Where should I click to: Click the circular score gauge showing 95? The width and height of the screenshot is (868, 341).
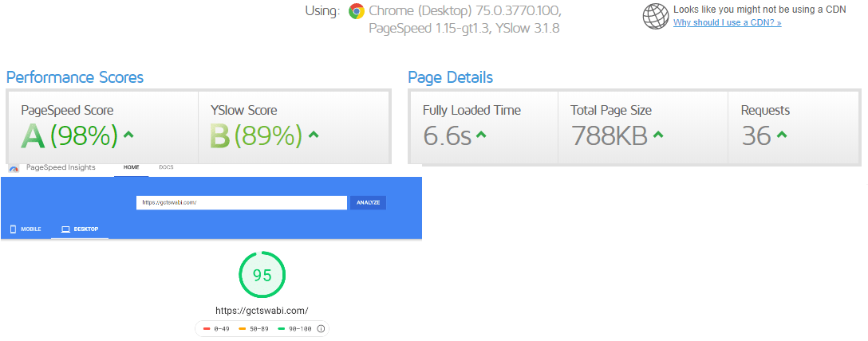tap(262, 275)
